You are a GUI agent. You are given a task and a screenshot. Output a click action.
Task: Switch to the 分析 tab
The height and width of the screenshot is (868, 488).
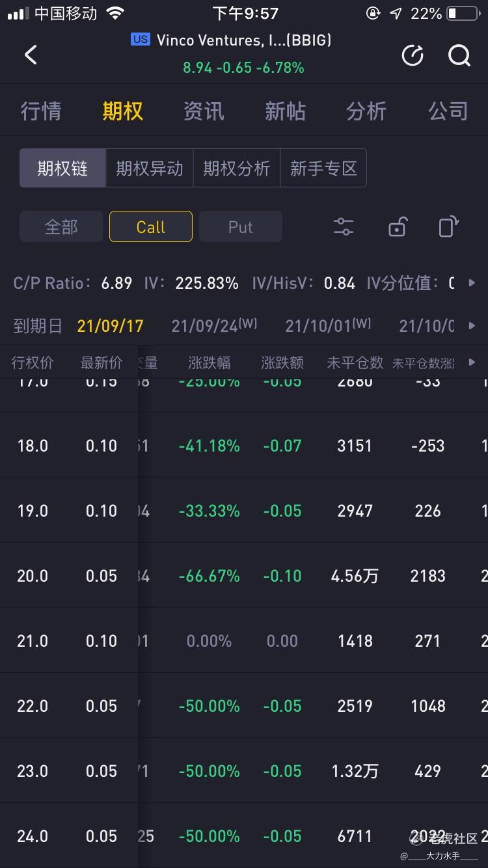click(366, 111)
